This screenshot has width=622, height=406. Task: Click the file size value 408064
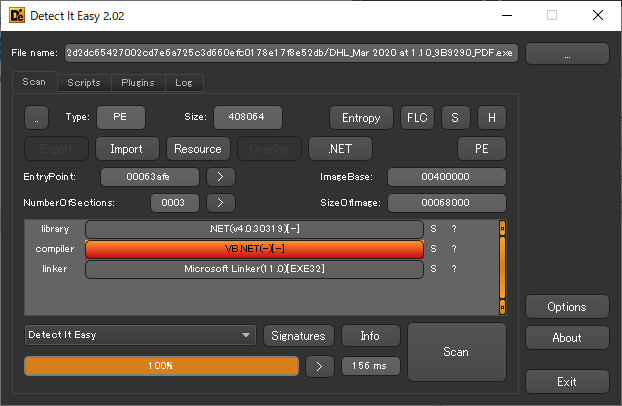click(248, 117)
